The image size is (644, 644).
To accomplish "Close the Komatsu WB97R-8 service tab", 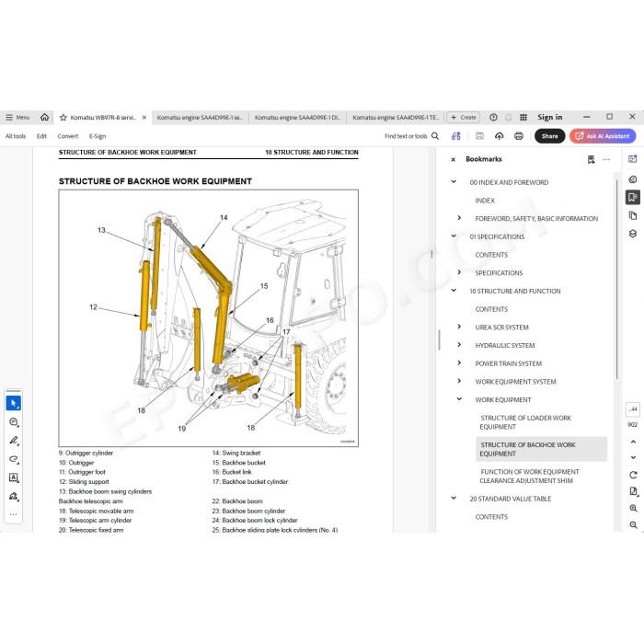I will 144,118.
